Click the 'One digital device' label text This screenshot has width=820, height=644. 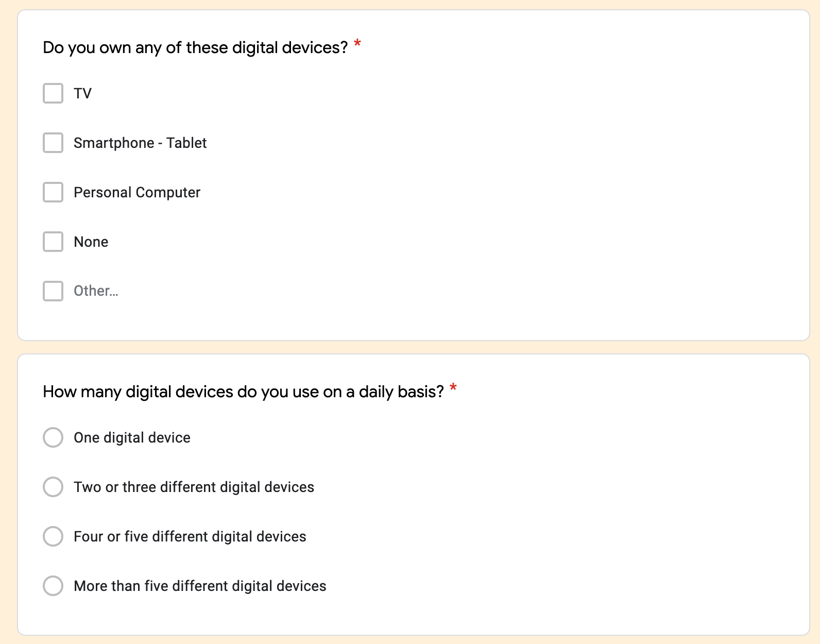pyautogui.click(x=132, y=437)
